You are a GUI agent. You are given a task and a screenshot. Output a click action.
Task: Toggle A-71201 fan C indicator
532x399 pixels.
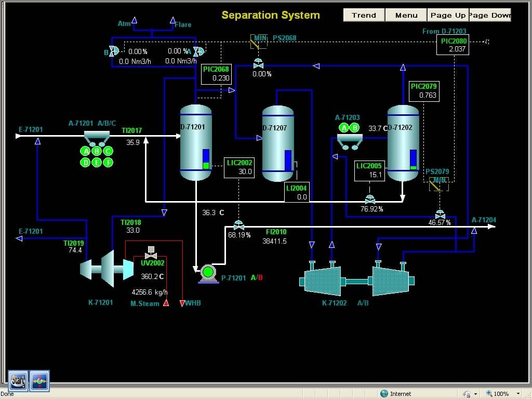click(x=108, y=151)
